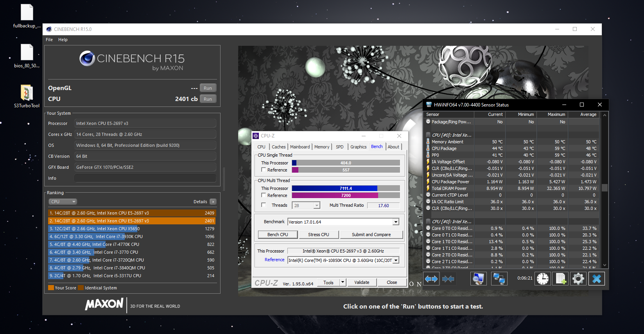Switch to Graphics tab in CPU-Z
The width and height of the screenshot is (644, 334).
(x=359, y=147)
